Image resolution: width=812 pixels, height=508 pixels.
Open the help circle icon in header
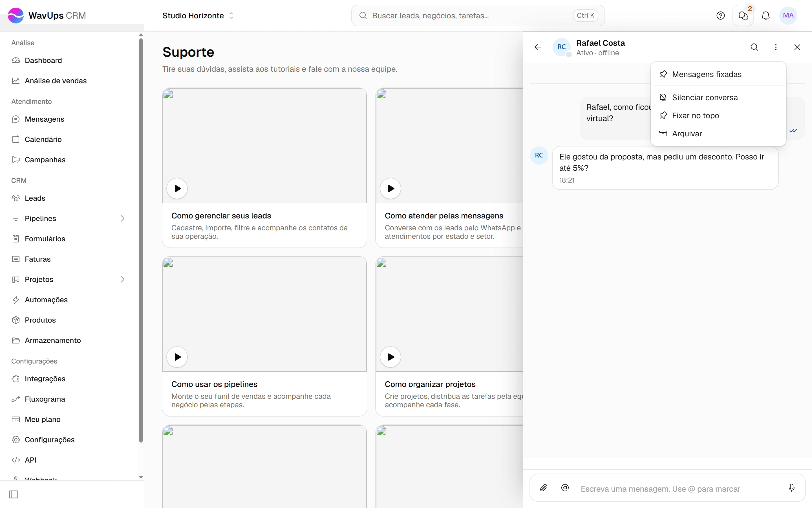click(720, 16)
